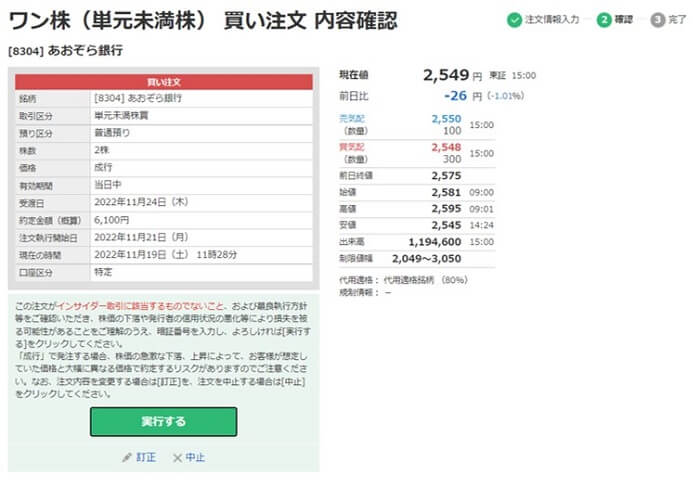Click the volume 1,194,600

pyautogui.click(x=435, y=242)
